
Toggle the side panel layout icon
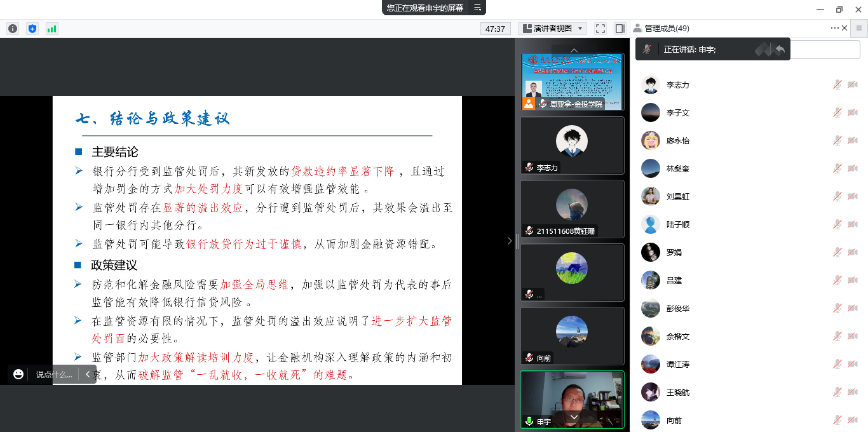620,29
